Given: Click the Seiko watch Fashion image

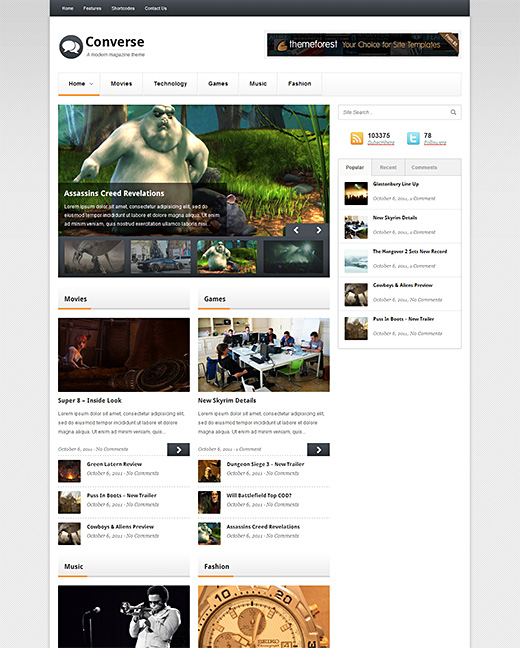Looking at the screenshot, I should tap(264, 617).
